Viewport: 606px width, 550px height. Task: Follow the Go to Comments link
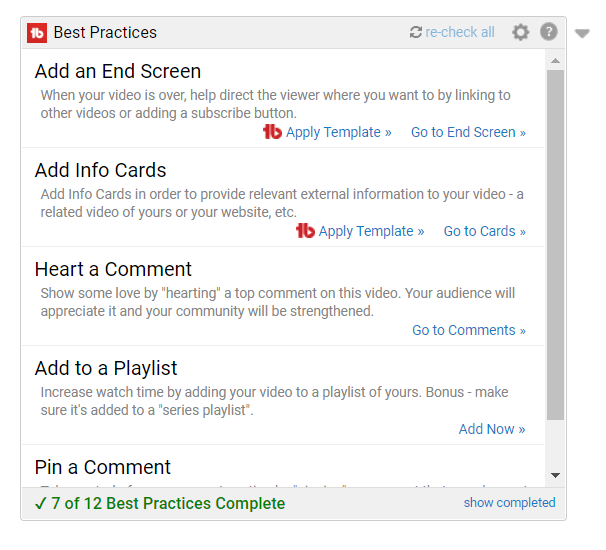(468, 330)
